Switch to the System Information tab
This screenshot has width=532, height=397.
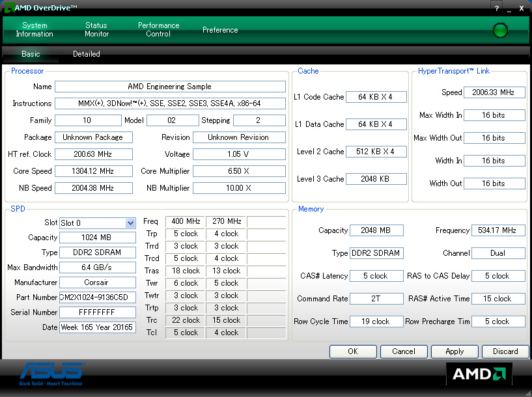click(x=35, y=30)
